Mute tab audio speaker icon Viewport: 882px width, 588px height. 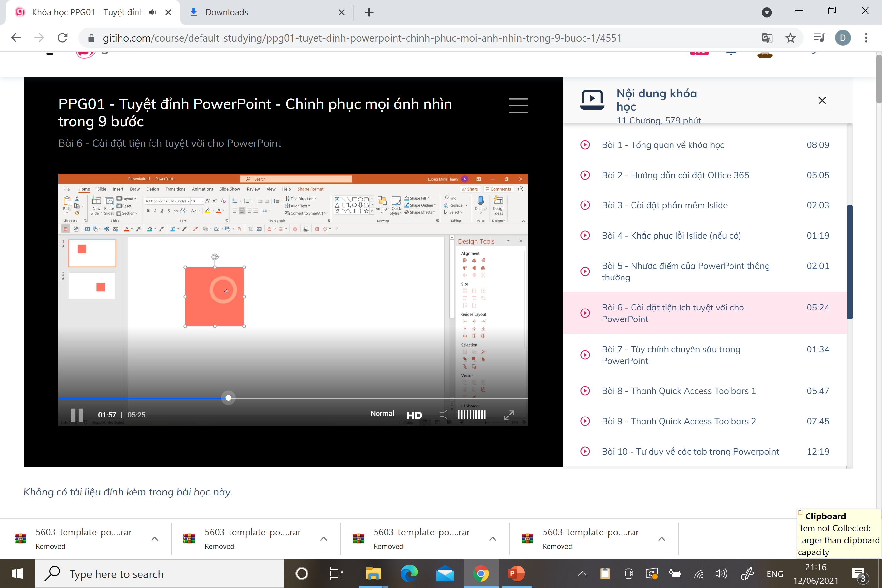[152, 12]
